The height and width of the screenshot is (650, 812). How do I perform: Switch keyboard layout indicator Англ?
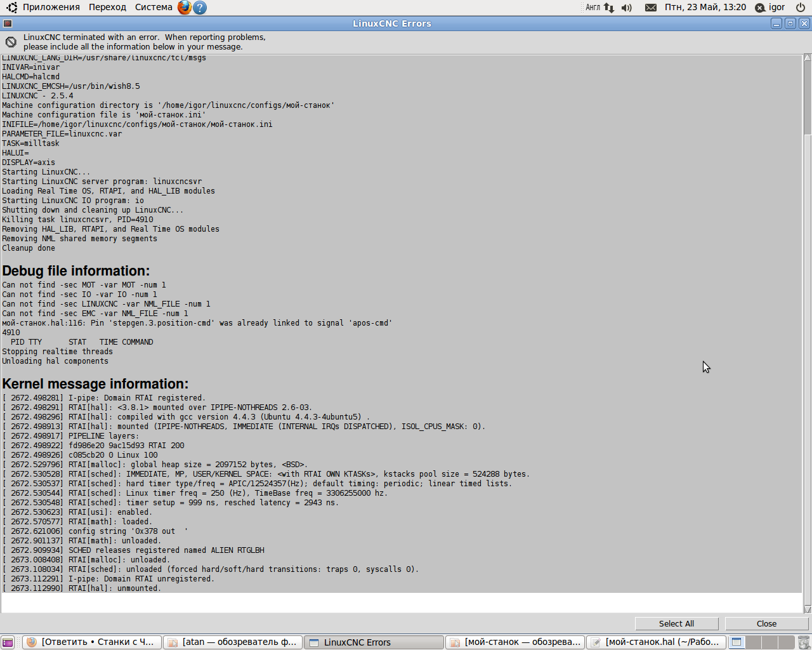point(593,8)
